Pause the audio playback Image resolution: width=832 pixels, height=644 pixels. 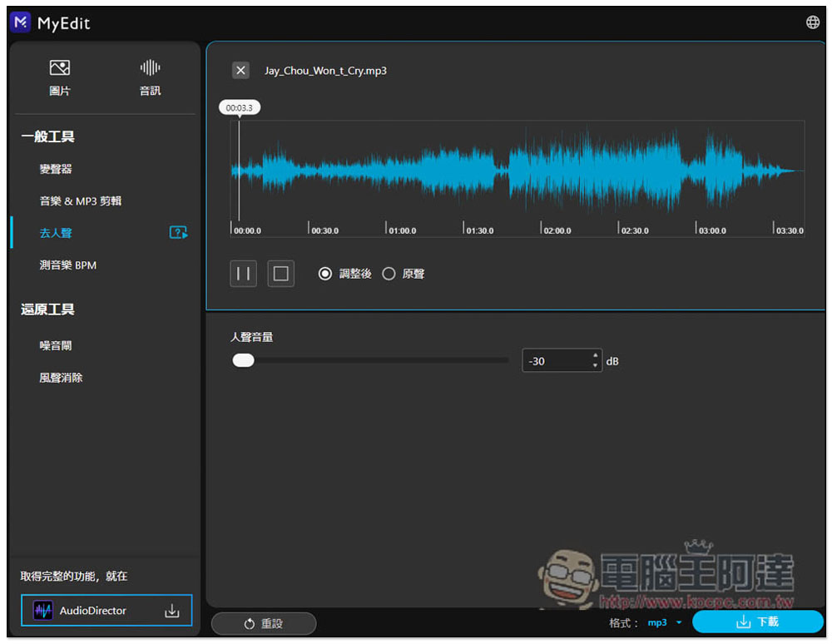(x=244, y=274)
